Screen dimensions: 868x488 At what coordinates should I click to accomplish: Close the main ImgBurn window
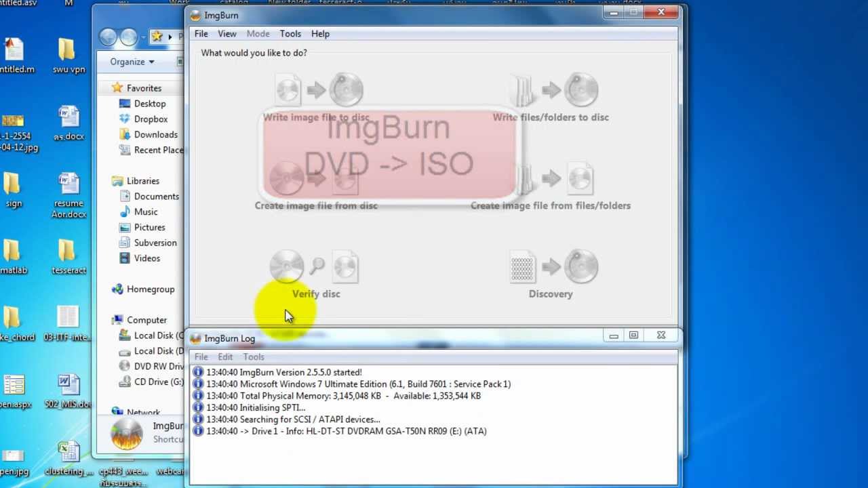tap(661, 12)
